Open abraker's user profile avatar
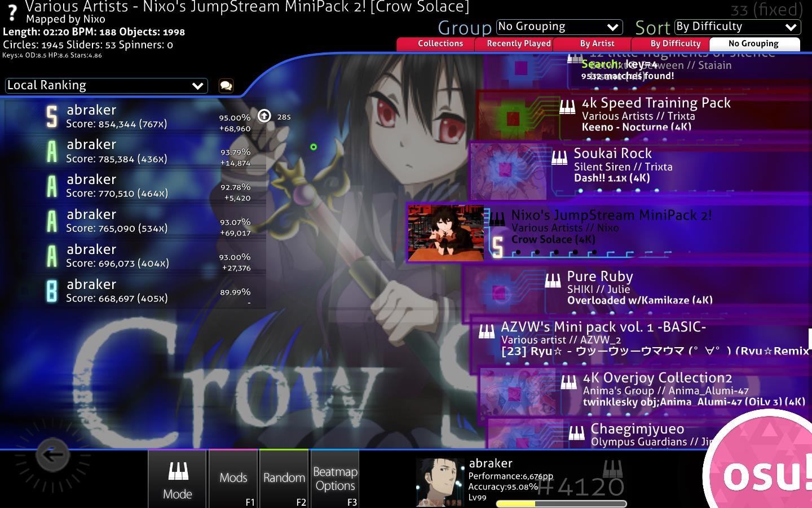Viewport: 812px width, 508px height. coord(440,481)
